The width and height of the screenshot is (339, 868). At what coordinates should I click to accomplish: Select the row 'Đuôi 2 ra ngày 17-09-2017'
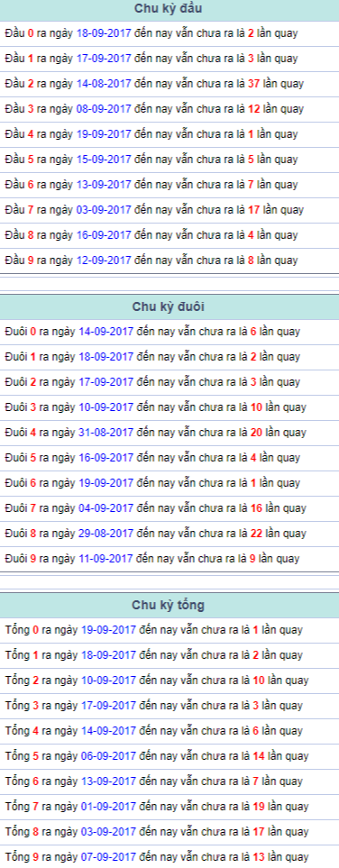coord(169,382)
